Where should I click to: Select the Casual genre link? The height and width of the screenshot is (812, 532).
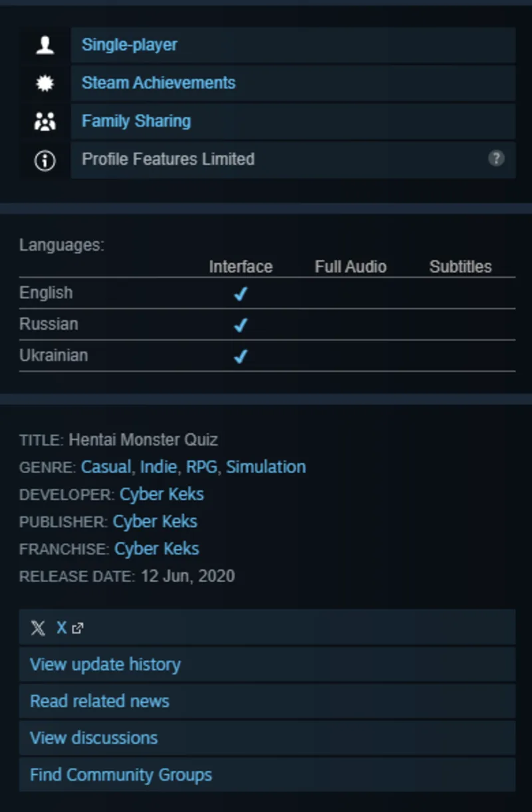[106, 467]
